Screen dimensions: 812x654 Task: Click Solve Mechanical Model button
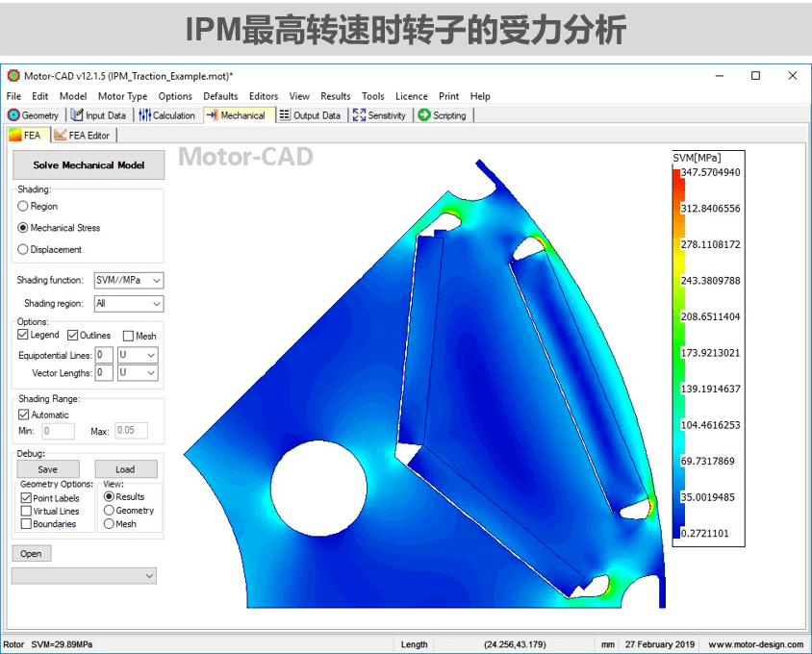pos(89,165)
